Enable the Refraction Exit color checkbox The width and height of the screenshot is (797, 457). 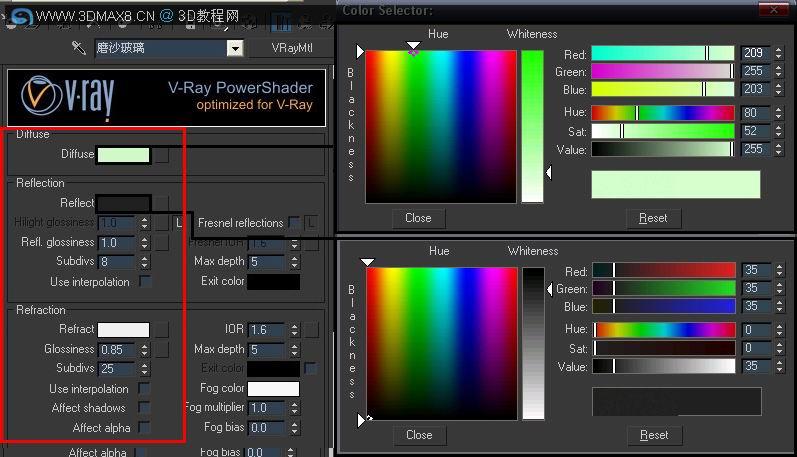pos(310,368)
